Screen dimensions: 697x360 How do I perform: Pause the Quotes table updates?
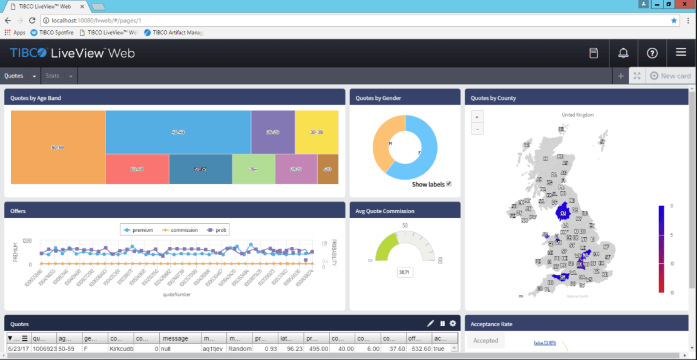coord(442,324)
